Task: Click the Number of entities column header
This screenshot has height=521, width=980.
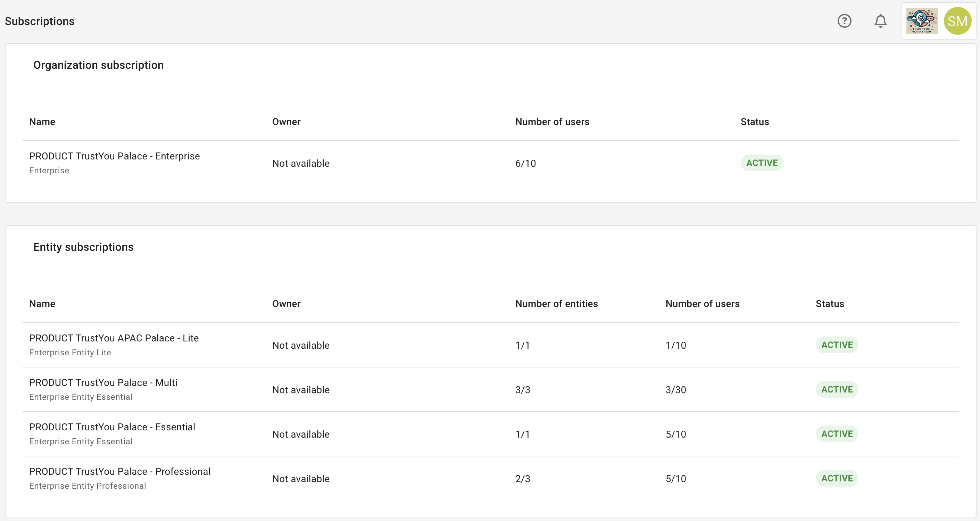Action: point(557,304)
